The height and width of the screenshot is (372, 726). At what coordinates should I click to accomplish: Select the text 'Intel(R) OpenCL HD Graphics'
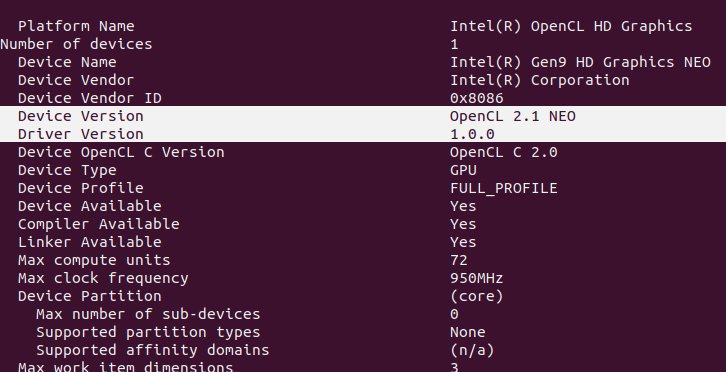pyautogui.click(x=571, y=26)
